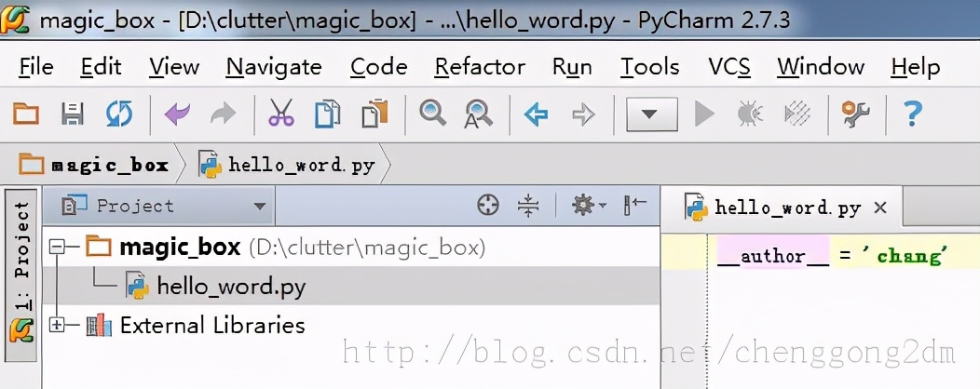Open the run configuration dropdown

click(652, 114)
